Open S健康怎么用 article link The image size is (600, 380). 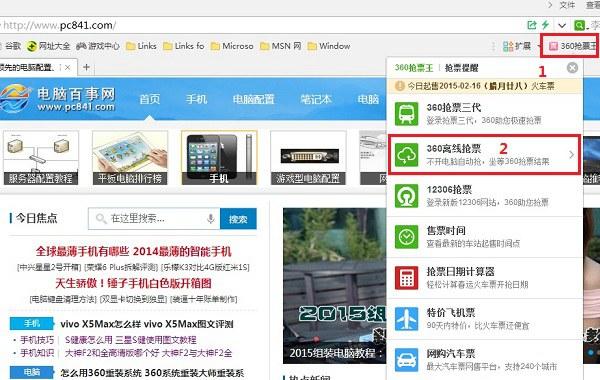coord(130,340)
